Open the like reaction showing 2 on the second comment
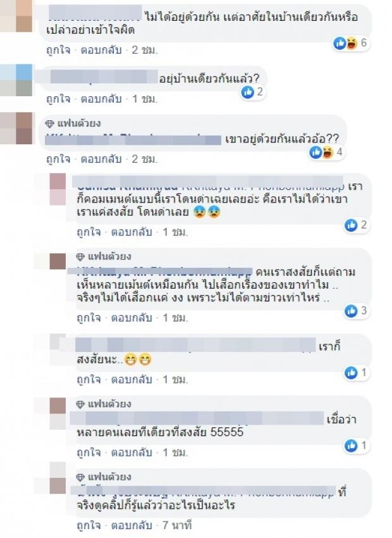 point(252,92)
